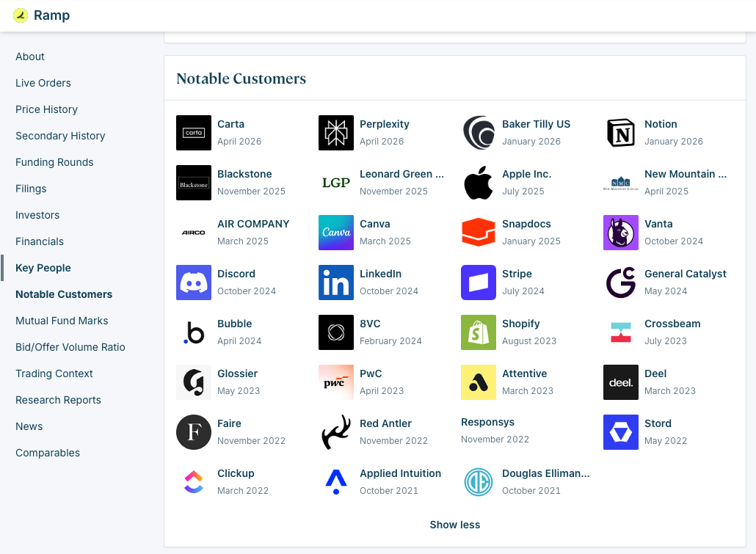Select Secondary History in sidebar
The height and width of the screenshot is (554, 756).
(60, 136)
